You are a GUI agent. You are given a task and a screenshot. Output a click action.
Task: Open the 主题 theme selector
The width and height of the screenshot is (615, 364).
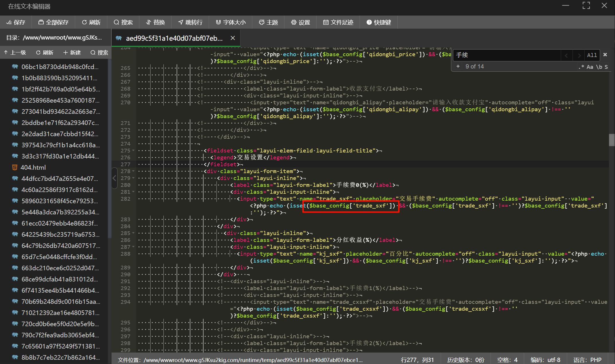pyautogui.click(x=268, y=22)
